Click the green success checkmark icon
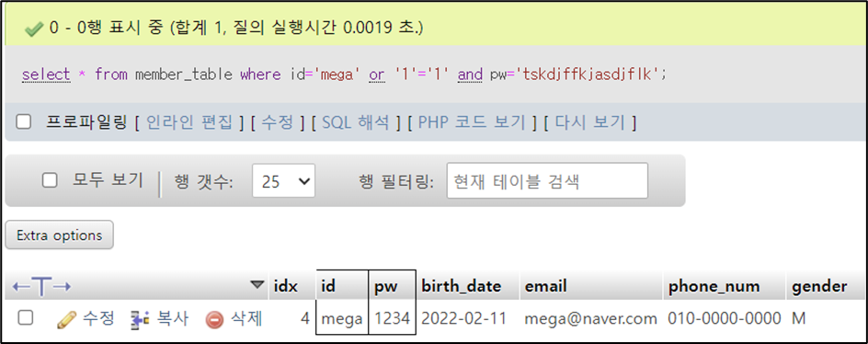 [34, 28]
